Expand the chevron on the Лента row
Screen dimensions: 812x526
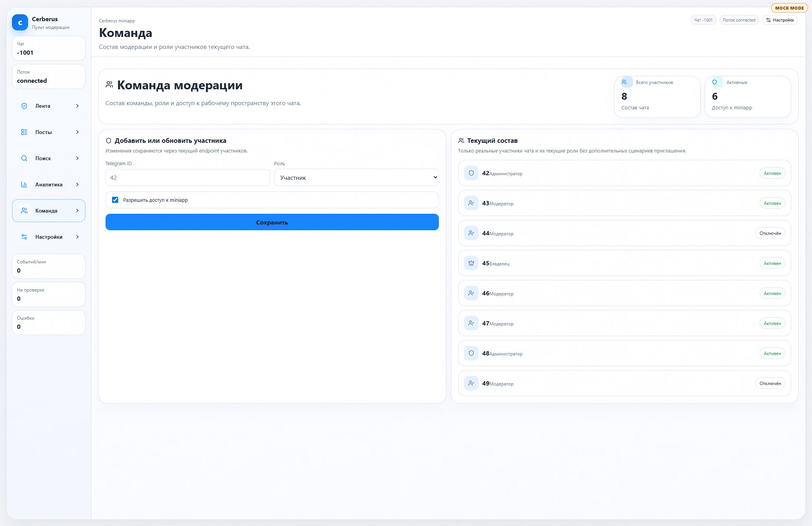pos(77,106)
